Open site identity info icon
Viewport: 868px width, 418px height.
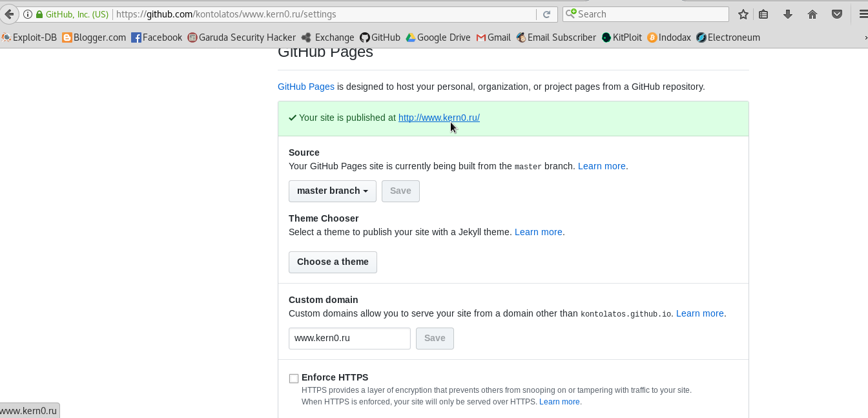click(28, 14)
